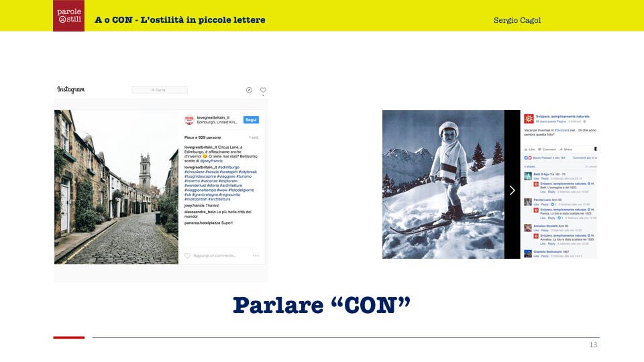
Task: Click Comment under the Facebook post
Action: point(547,149)
